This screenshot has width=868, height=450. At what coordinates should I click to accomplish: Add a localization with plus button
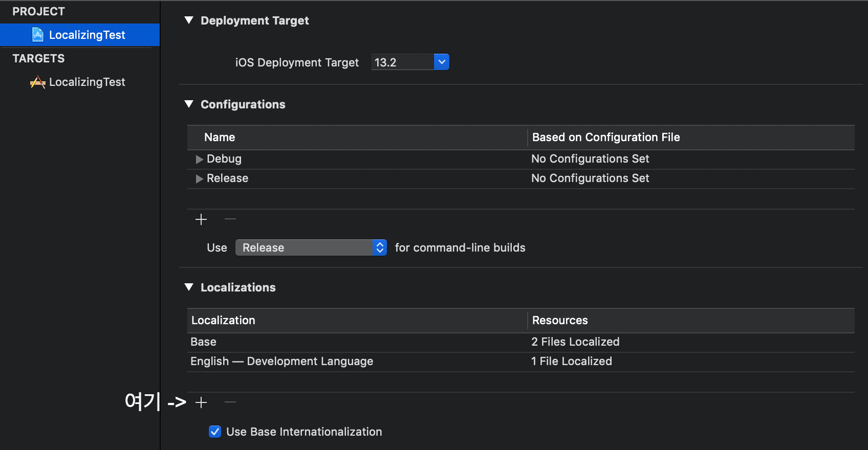[201, 402]
